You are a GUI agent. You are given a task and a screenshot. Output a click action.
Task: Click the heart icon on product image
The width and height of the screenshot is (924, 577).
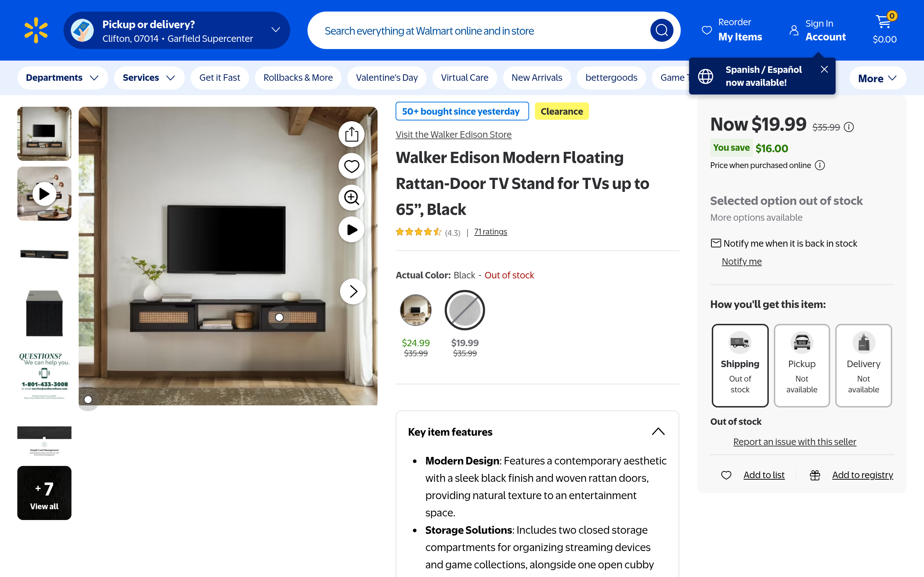pyautogui.click(x=351, y=166)
